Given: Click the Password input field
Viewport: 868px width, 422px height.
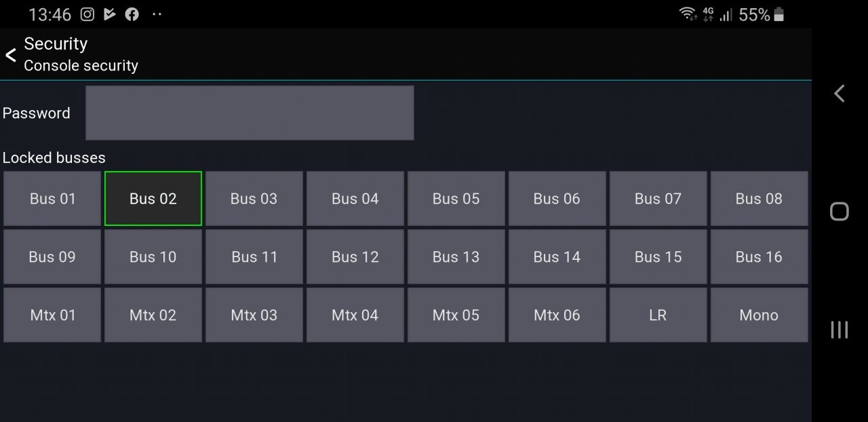Looking at the screenshot, I should pyautogui.click(x=250, y=113).
